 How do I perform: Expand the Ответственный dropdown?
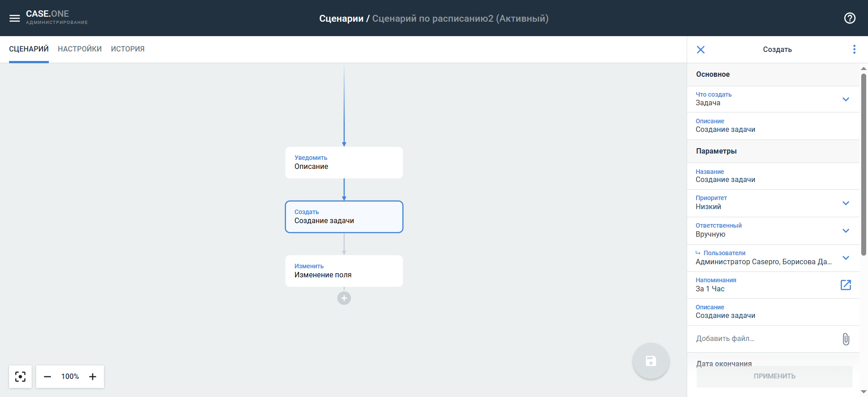tap(845, 231)
